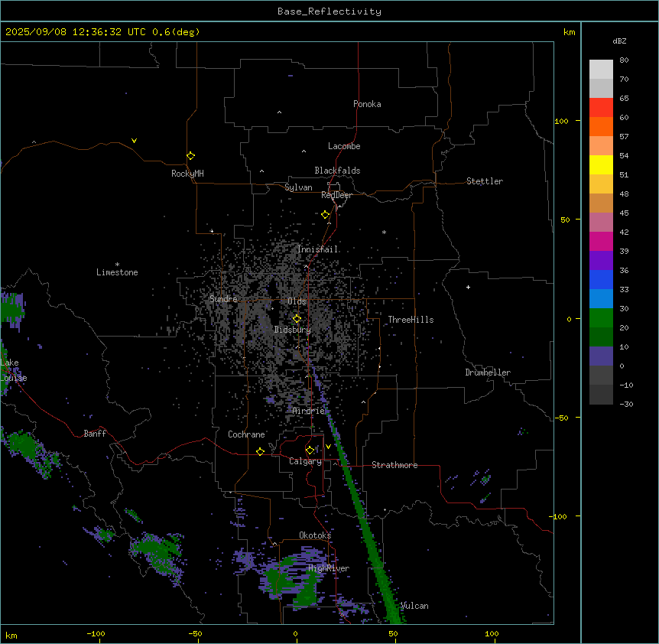This screenshot has height=644, width=659.
Task: Click the yellow marker west of Calgary
Action: click(x=260, y=451)
